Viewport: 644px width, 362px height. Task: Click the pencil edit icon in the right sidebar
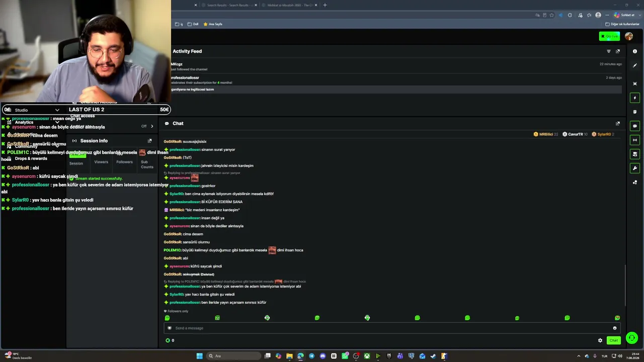point(635,65)
